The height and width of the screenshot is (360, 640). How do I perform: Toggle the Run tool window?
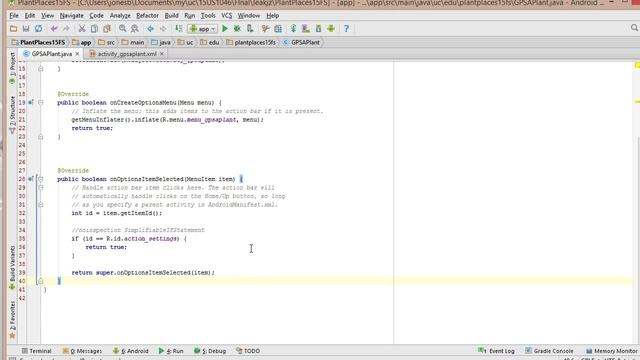coord(171,351)
